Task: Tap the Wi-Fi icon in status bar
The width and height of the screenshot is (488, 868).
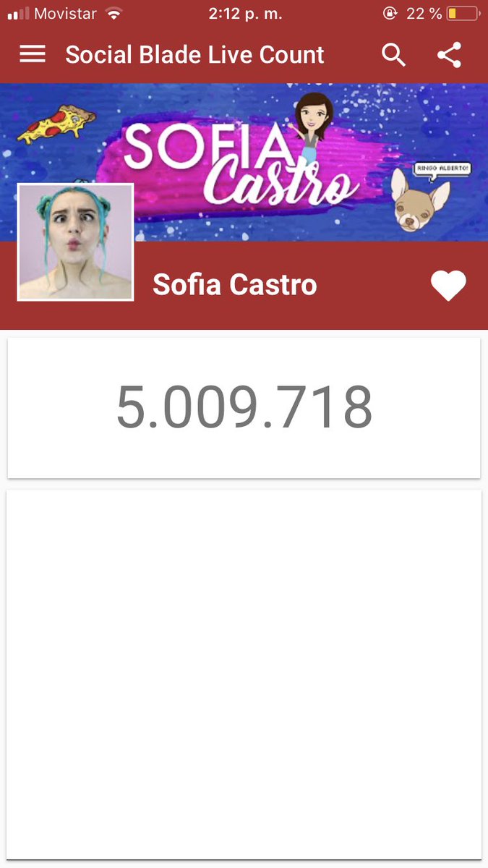Action: (114, 13)
